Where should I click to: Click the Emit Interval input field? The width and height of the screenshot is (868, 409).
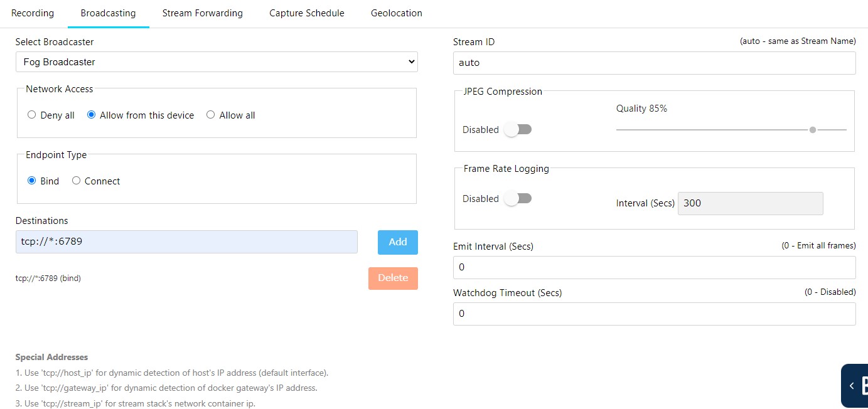654,267
